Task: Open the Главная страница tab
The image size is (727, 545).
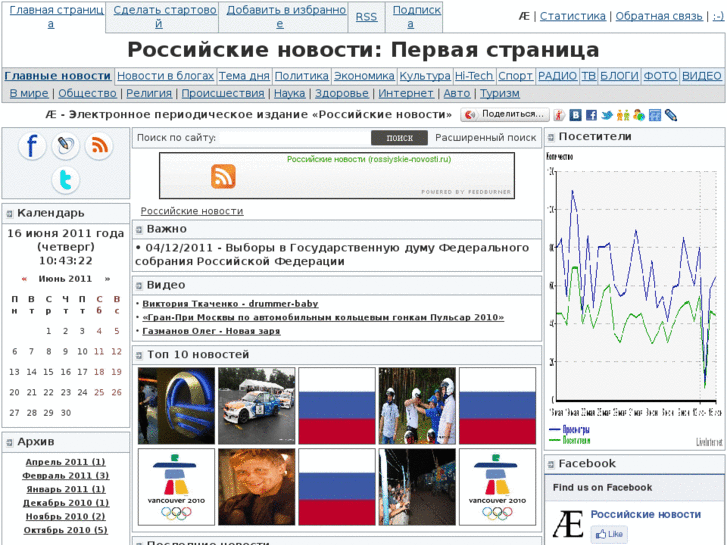Action: pyautogui.click(x=53, y=17)
